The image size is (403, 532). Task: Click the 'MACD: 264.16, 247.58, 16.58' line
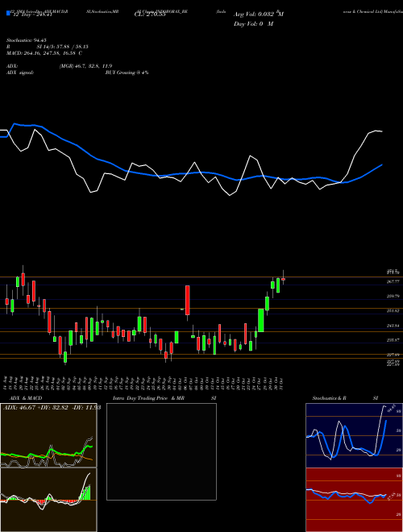pyautogui.click(x=44, y=53)
